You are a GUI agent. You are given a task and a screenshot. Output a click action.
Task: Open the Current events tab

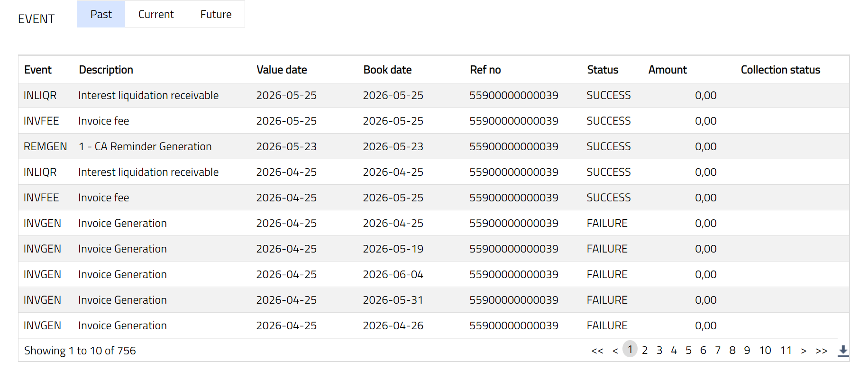[x=156, y=14]
